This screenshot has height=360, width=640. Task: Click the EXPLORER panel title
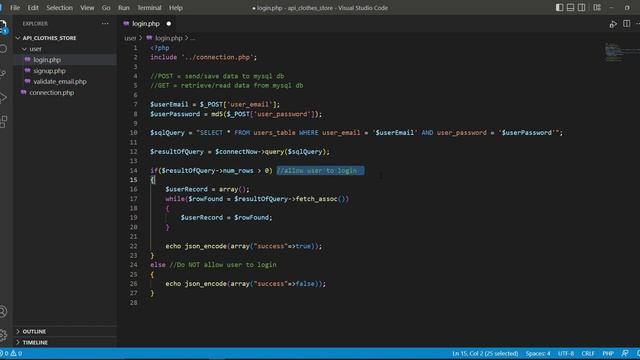tap(35, 24)
